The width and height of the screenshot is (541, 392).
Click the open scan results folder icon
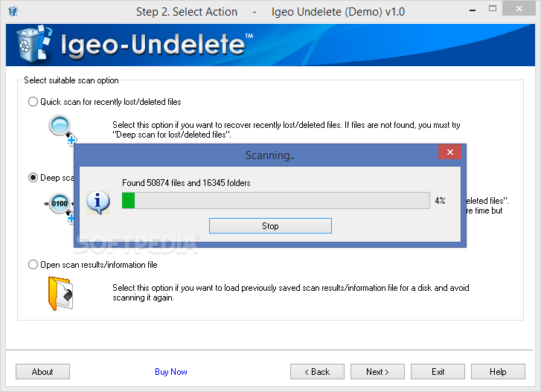pyautogui.click(x=61, y=293)
